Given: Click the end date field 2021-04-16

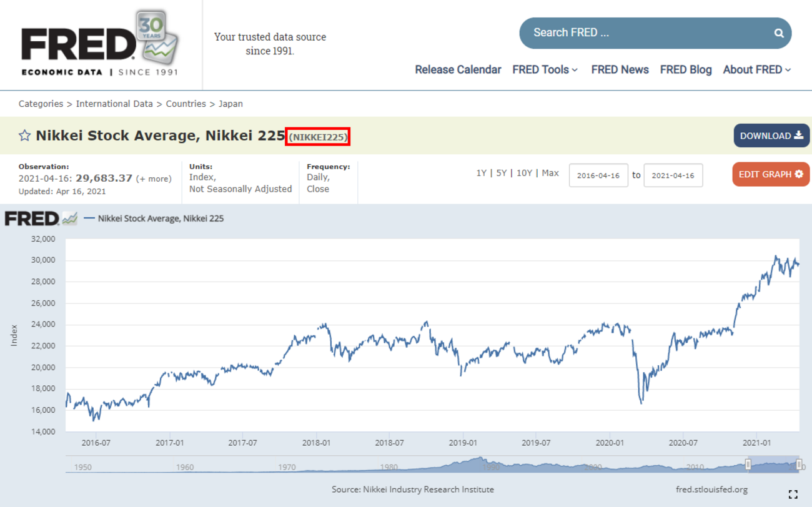Looking at the screenshot, I should pyautogui.click(x=673, y=175).
